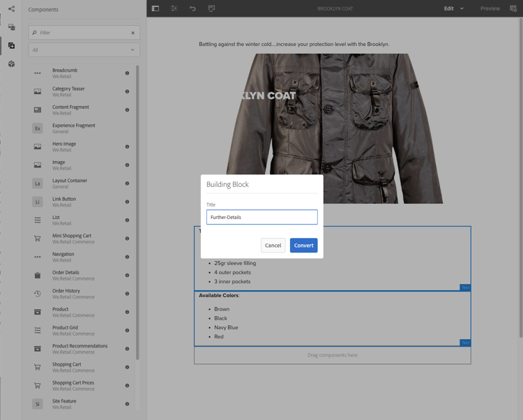Open the Building Blocks cube icon
The height and width of the screenshot is (420, 523).
click(12, 63)
